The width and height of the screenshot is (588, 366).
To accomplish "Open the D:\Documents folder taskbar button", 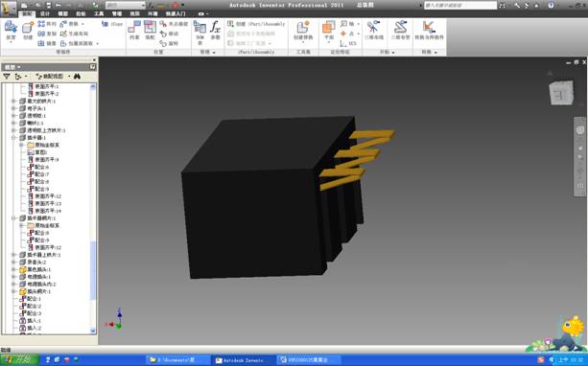I will point(177,360).
